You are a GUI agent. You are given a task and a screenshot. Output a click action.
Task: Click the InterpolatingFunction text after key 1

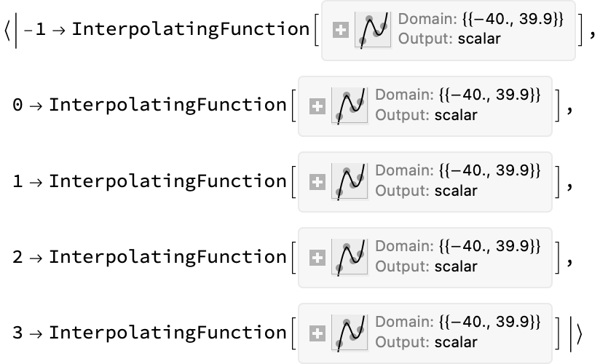(168, 182)
